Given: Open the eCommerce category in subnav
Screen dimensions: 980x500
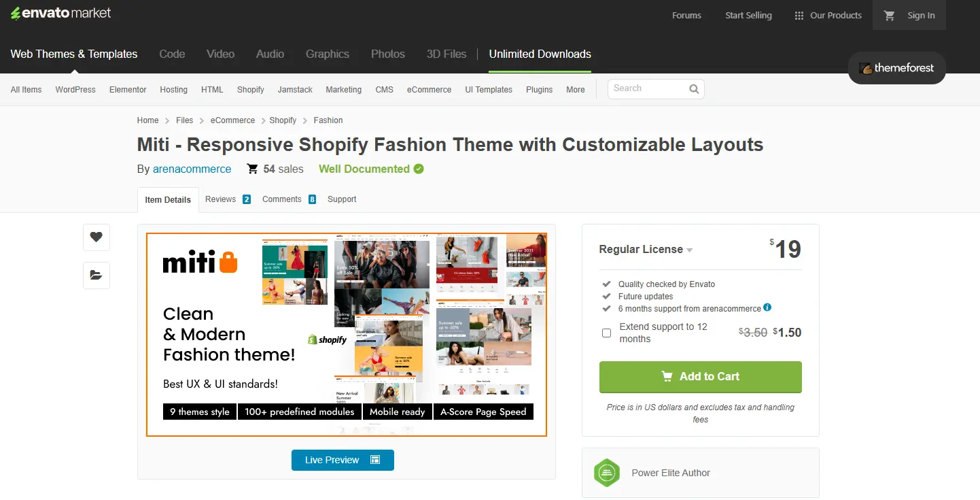Looking at the screenshot, I should 429,90.
